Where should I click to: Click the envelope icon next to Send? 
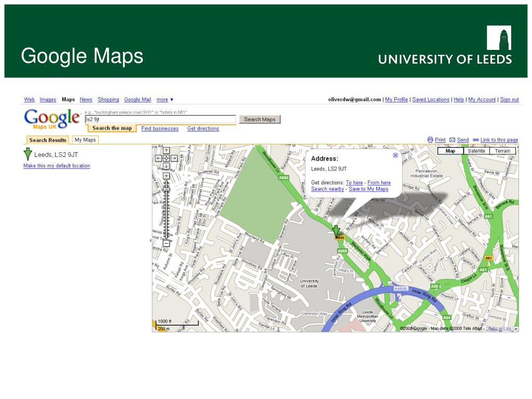pyautogui.click(x=453, y=140)
